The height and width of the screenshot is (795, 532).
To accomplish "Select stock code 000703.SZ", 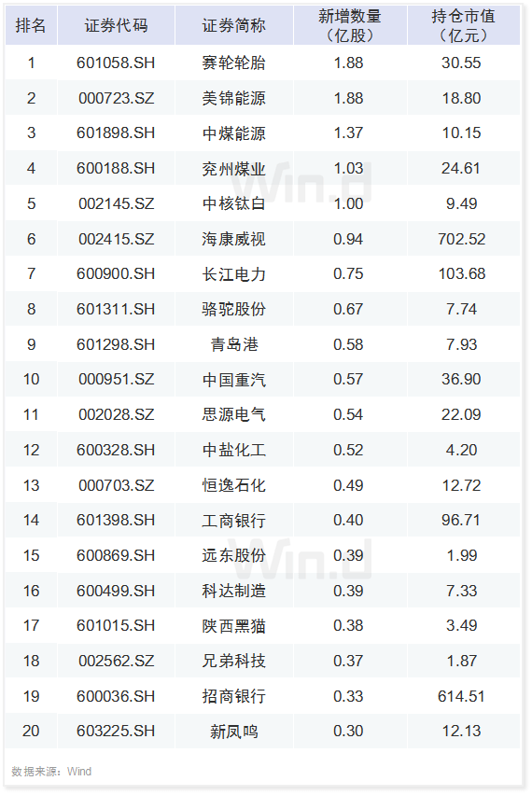I will click(116, 486).
